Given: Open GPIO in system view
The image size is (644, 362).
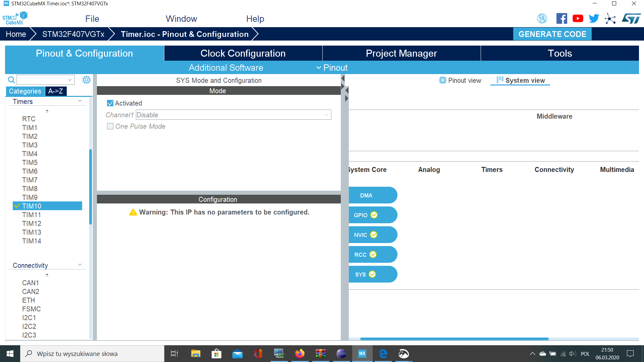Looking at the screenshot, I should [x=373, y=215].
